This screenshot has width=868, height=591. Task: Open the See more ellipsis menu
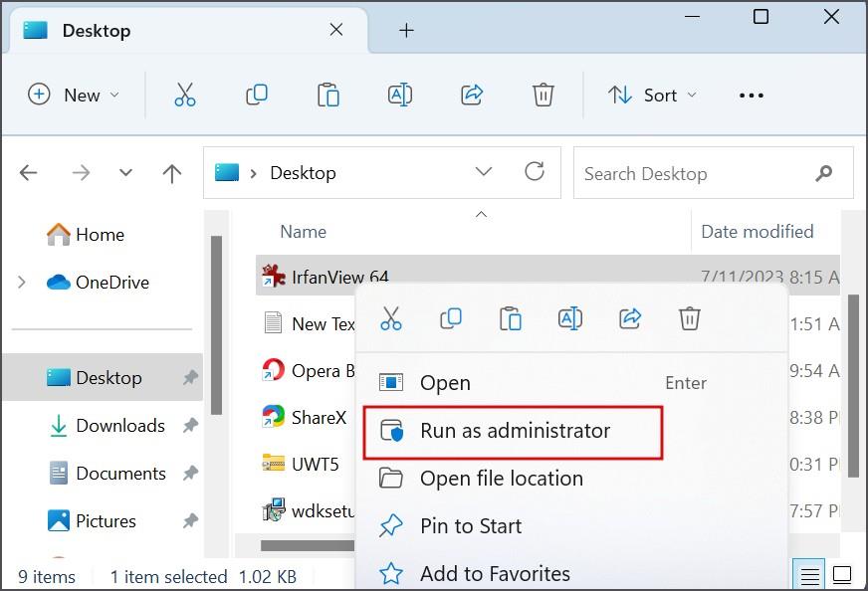752,96
